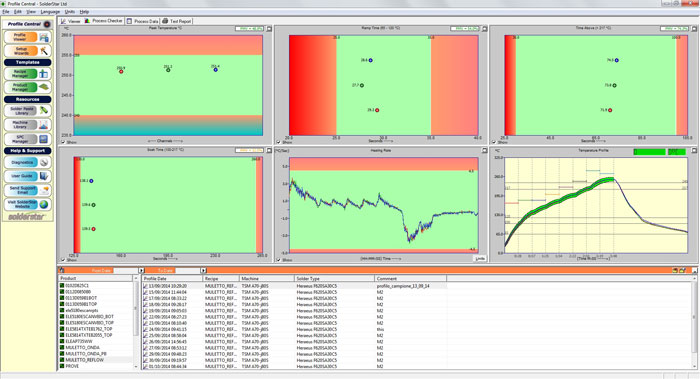Click the Diagnostics wrench icon
The image size is (700, 379).
pyautogui.click(x=44, y=162)
